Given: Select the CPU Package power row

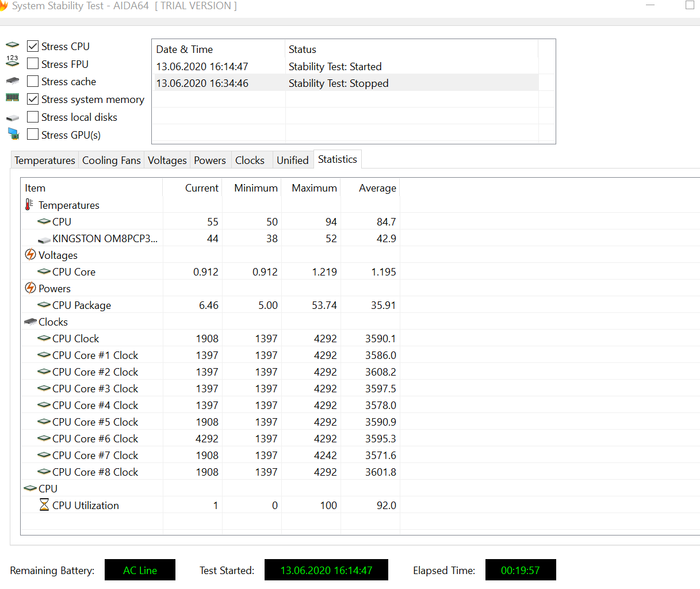Looking at the screenshot, I should click(210, 305).
